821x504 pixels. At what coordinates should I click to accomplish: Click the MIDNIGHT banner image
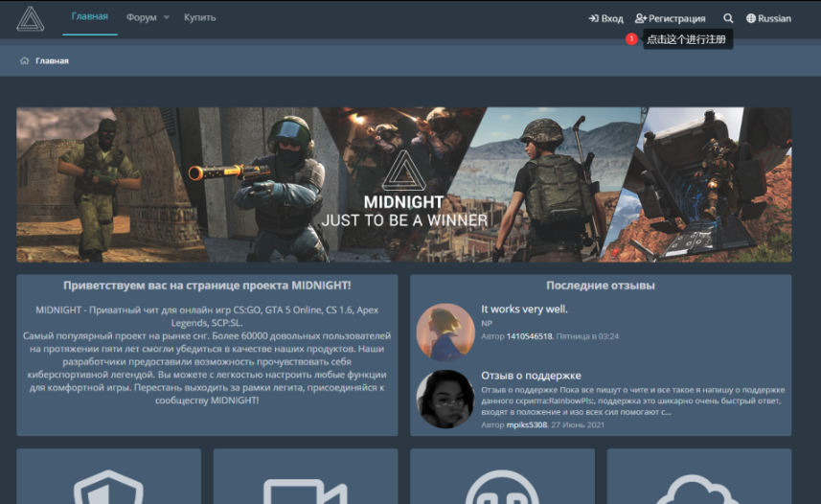pos(403,184)
